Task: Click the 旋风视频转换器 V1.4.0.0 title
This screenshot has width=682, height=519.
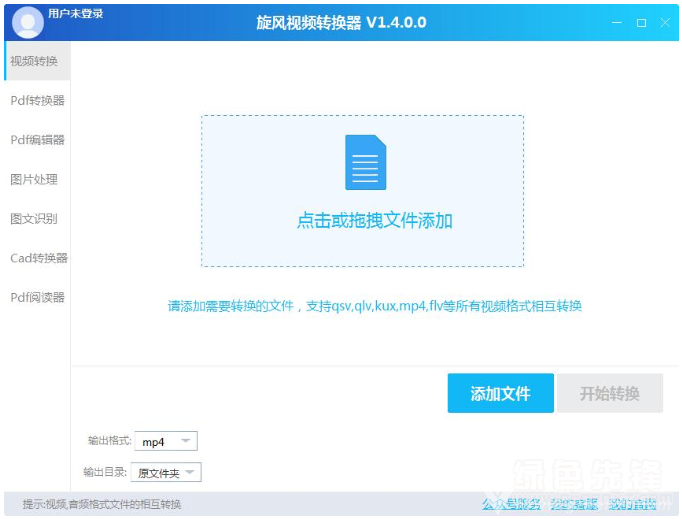Action: tap(341, 23)
